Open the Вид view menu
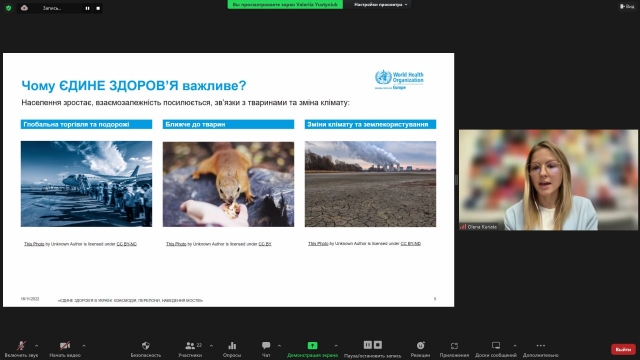Image resolution: width=640 pixels, height=360 pixels. coord(627,6)
